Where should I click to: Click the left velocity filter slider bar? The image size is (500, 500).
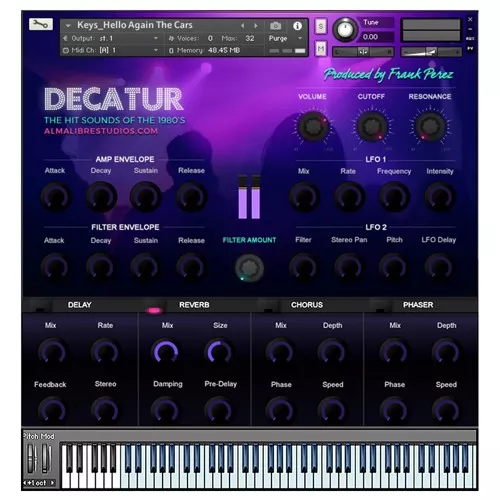tap(243, 197)
